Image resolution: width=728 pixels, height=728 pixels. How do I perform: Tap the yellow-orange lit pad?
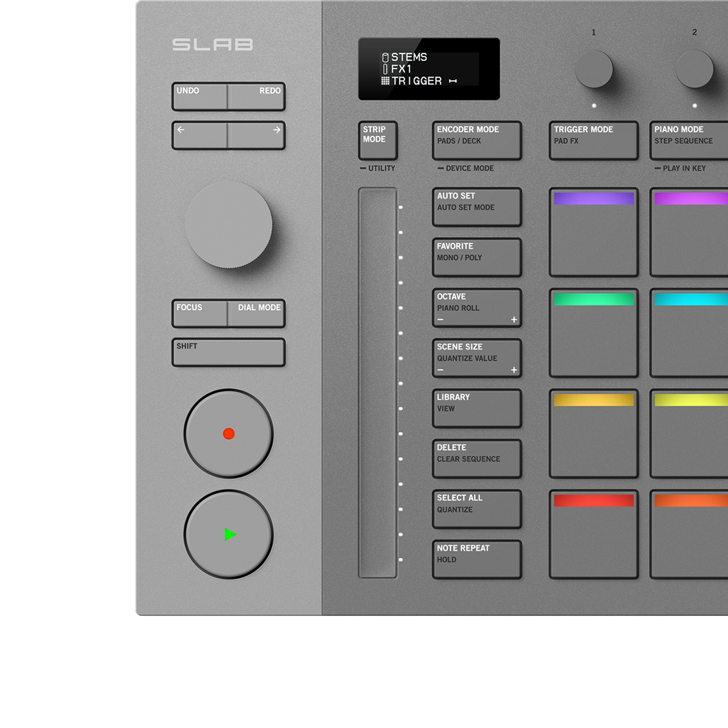tap(593, 433)
